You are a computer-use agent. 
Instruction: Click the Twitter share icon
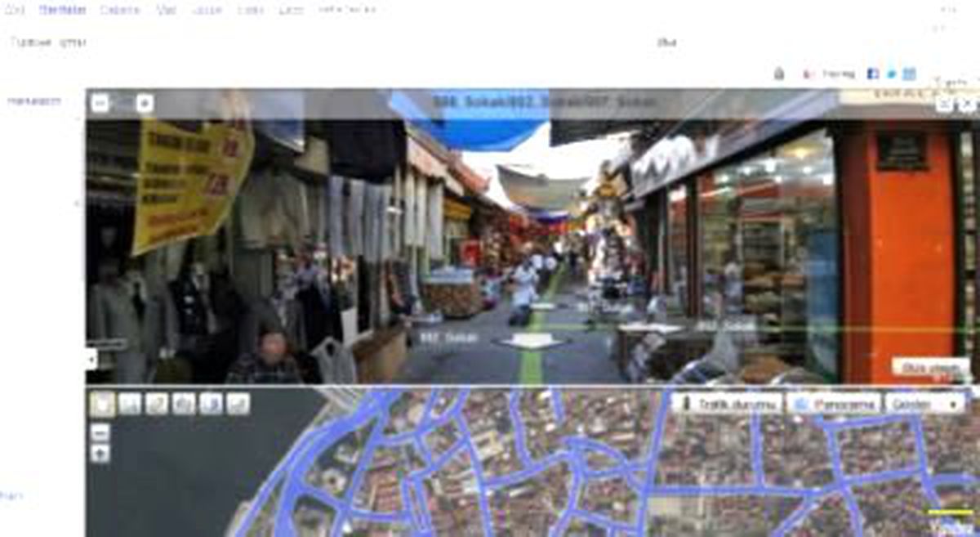891,74
